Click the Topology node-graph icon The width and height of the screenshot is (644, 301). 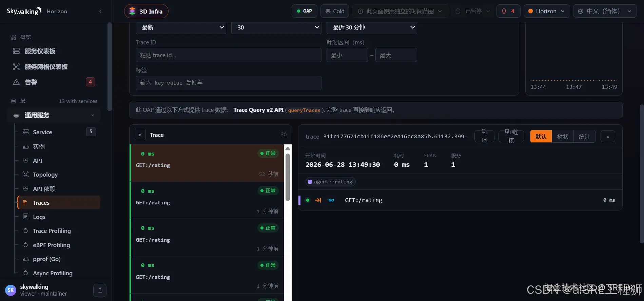coord(25,174)
